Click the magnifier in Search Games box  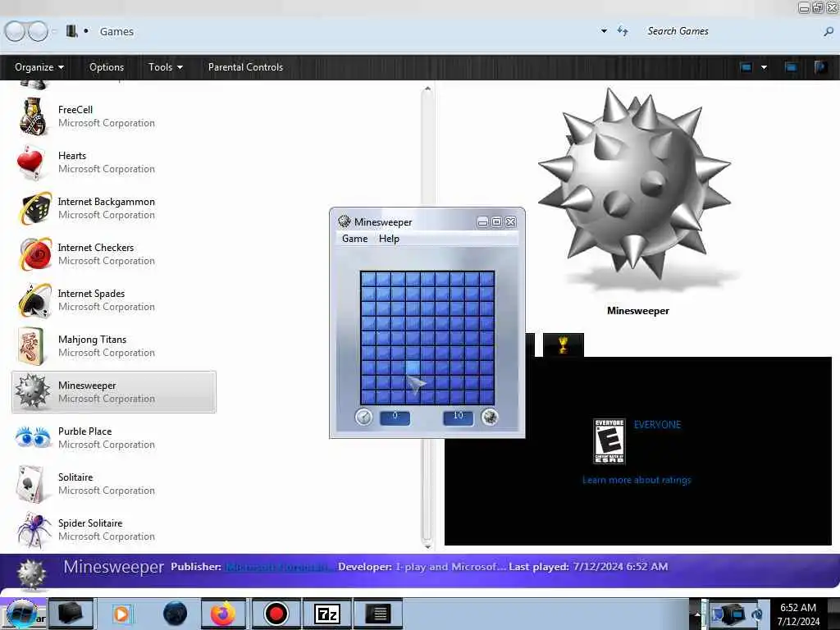coord(829,32)
